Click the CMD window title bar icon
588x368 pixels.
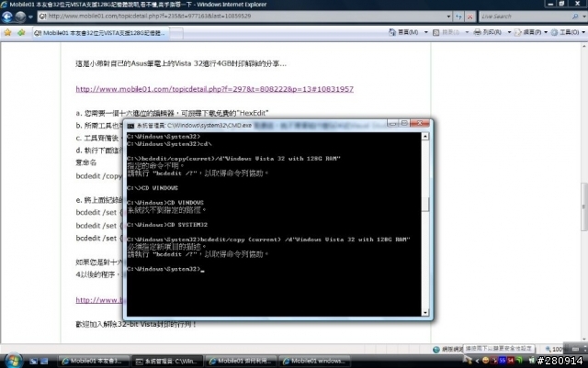click(130, 126)
